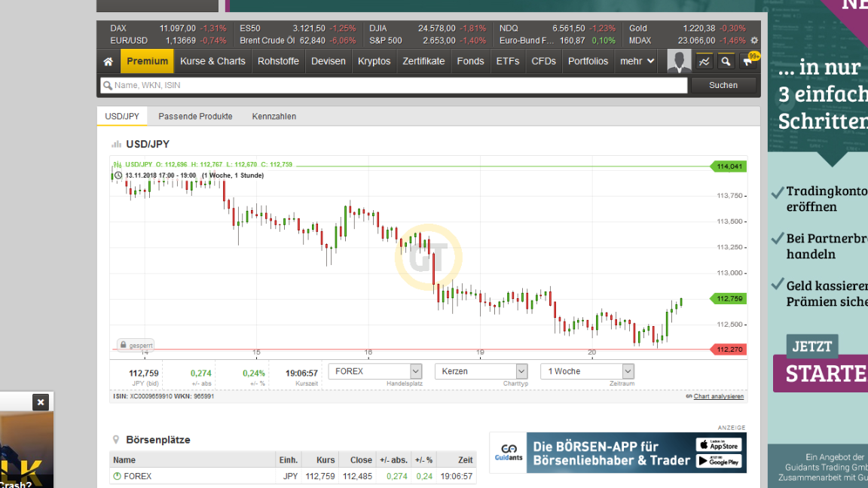Click the EUR/USD ticker quote
Screen dimensions: 868x488
point(168,41)
